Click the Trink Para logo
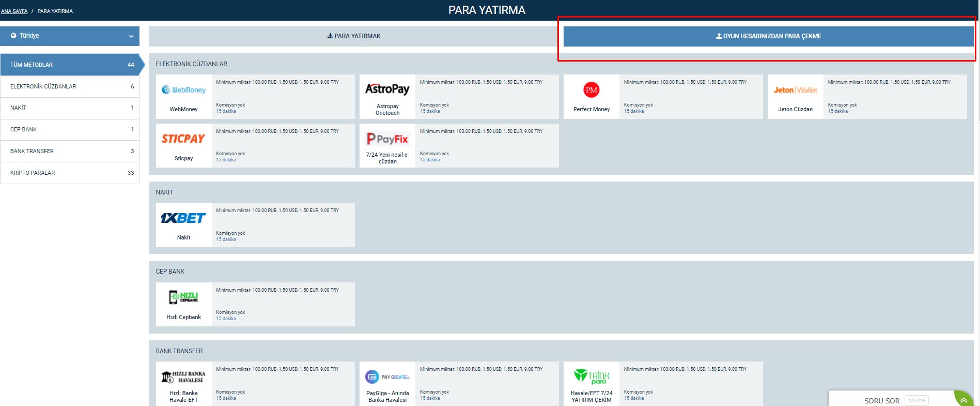The image size is (980, 406). coord(591,376)
